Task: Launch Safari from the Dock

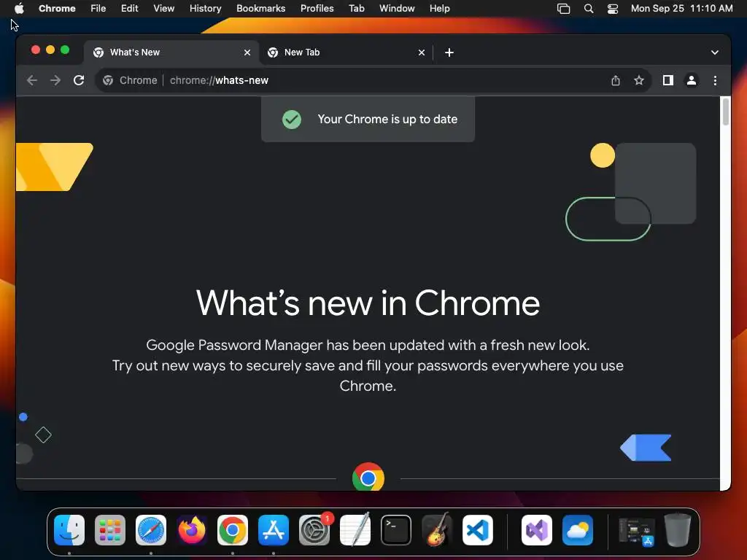Action: pos(151,530)
